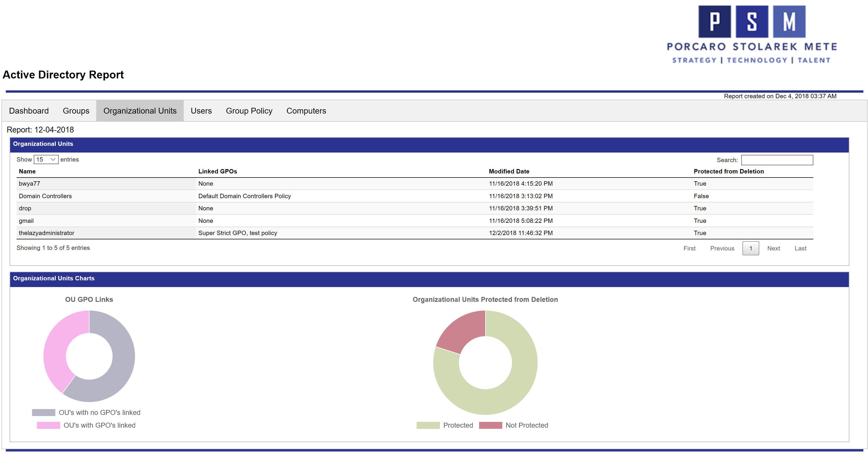Toggle the 'OU's with GPO's linked' legend swatch

[48, 425]
